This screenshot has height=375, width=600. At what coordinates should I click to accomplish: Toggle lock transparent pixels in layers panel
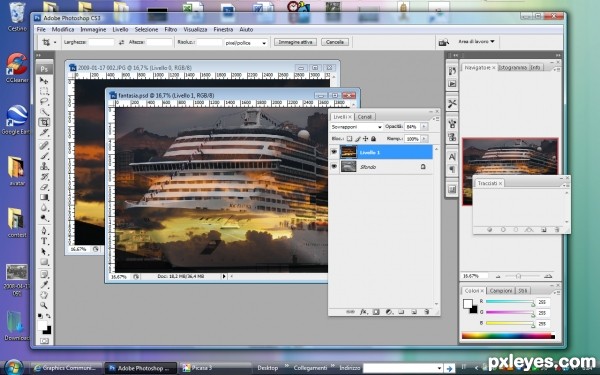point(349,139)
